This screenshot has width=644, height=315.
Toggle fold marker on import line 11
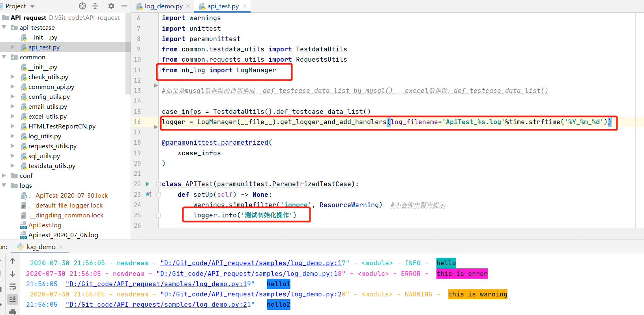(x=159, y=70)
